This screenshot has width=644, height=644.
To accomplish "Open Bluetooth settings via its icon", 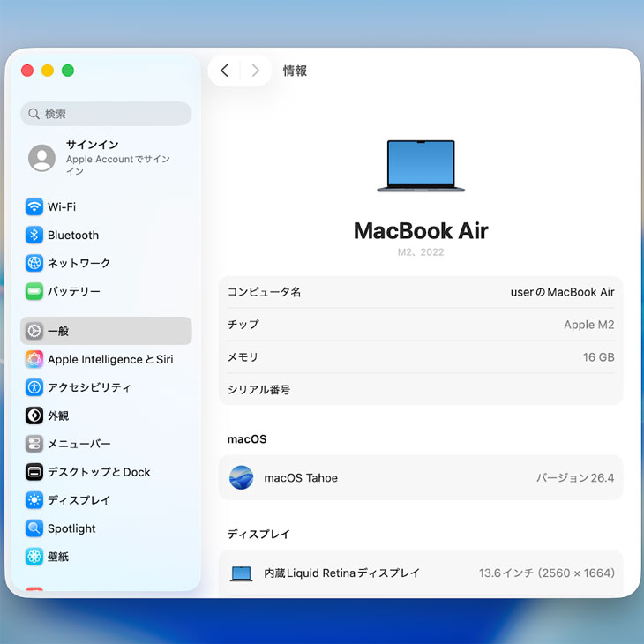I will coord(34,236).
